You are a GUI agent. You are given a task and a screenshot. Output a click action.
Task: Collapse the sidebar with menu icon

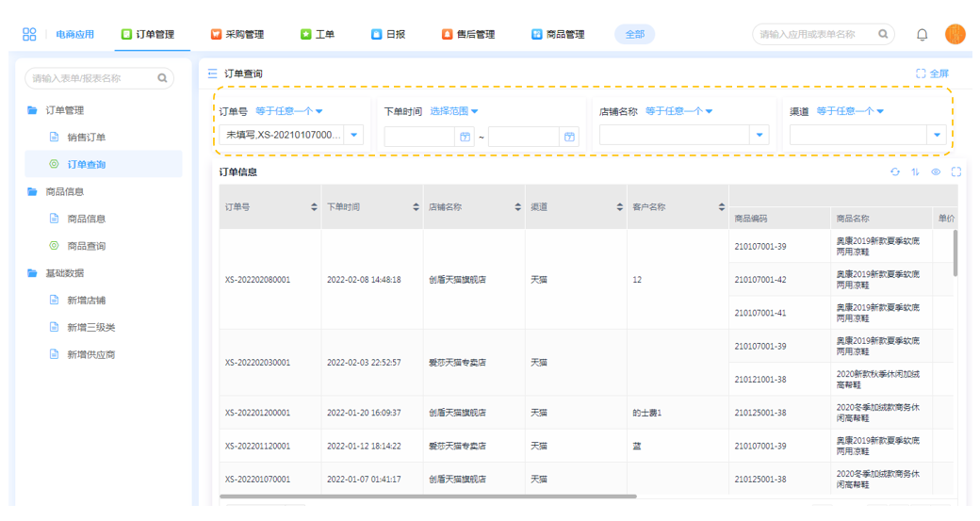coord(212,73)
